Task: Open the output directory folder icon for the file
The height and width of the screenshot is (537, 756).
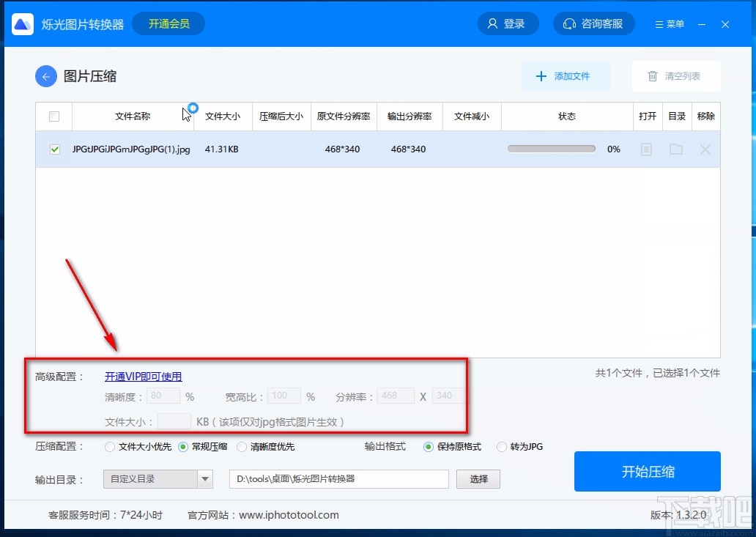Action: coord(676,149)
